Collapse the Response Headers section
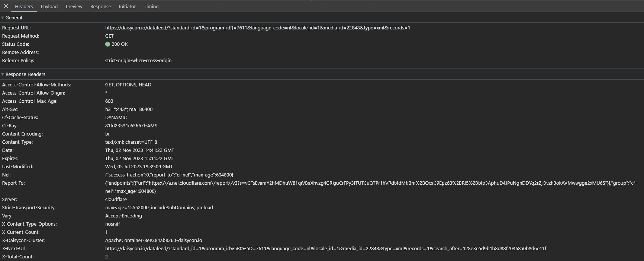Viewport: 644px width, 261px height. coord(3,74)
